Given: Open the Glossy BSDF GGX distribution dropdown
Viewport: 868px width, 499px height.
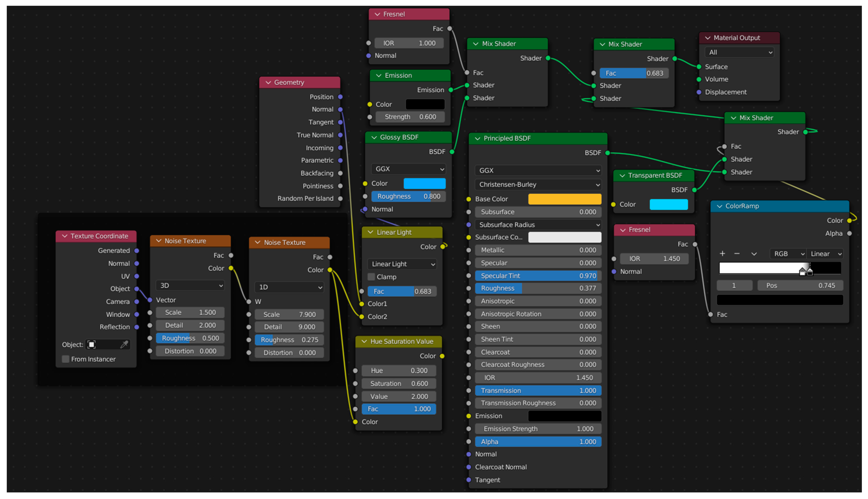Looking at the screenshot, I should click(409, 169).
